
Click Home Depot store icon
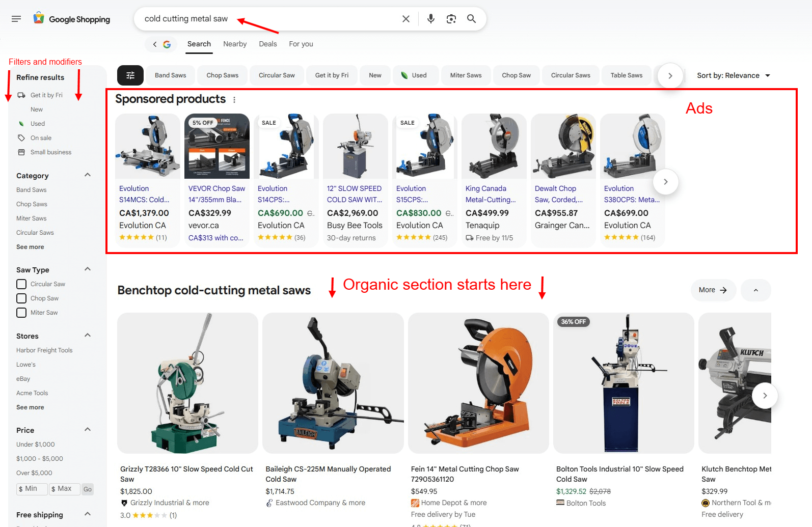click(x=415, y=503)
